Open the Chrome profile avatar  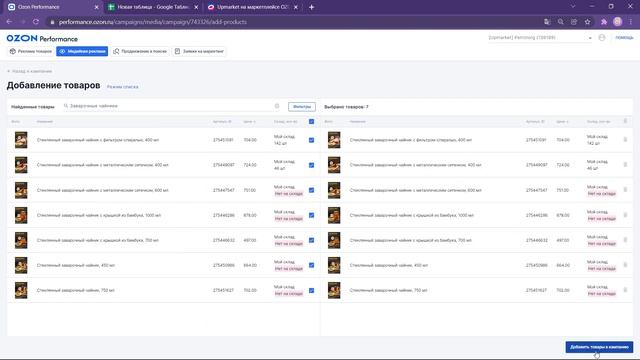618,22
